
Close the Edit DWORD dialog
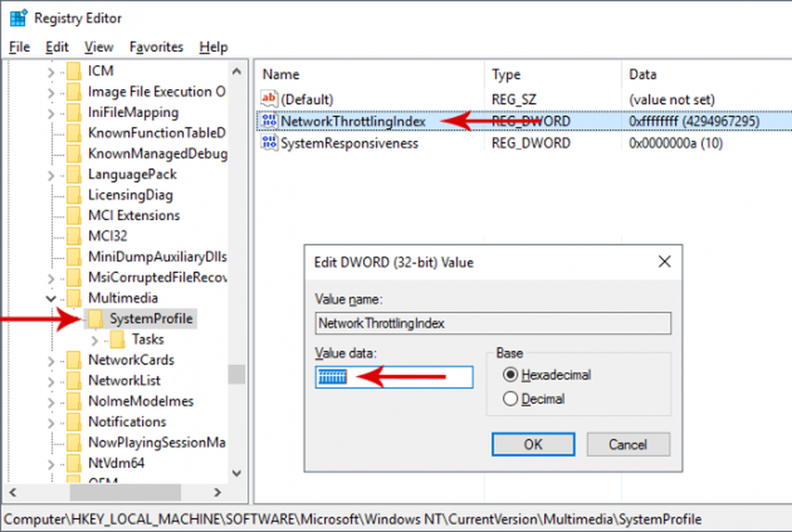(664, 261)
